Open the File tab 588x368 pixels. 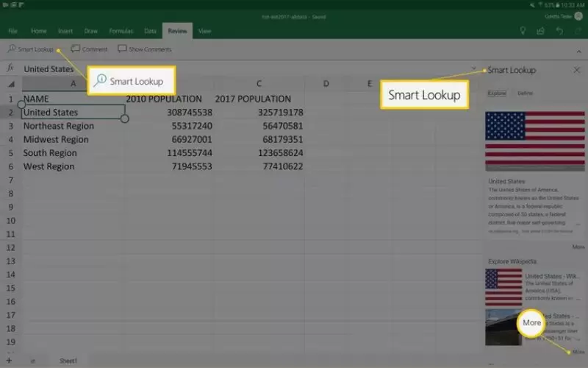click(12, 31)
